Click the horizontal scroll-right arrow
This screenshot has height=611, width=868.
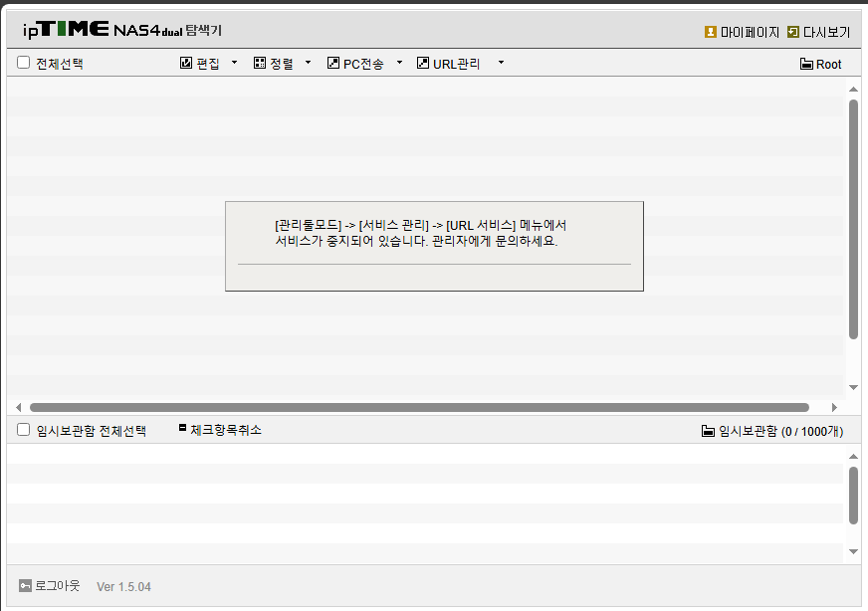click(x=834, y=407)
